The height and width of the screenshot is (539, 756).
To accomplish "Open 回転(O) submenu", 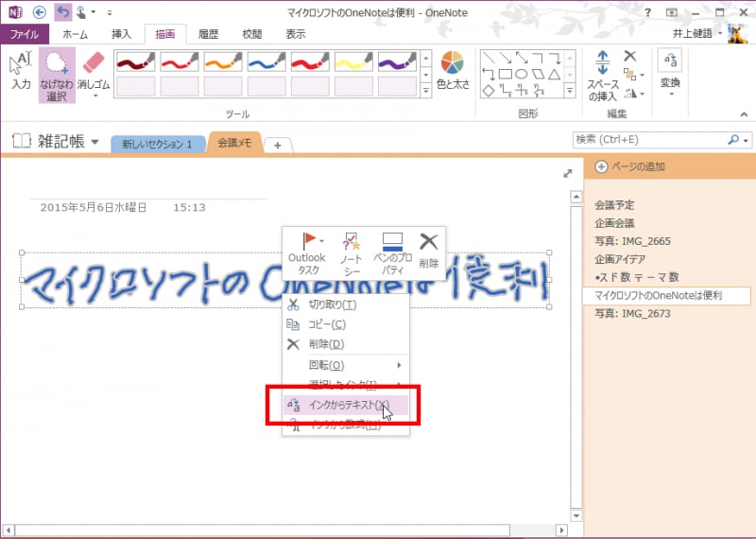I will (x=346, y=365).
